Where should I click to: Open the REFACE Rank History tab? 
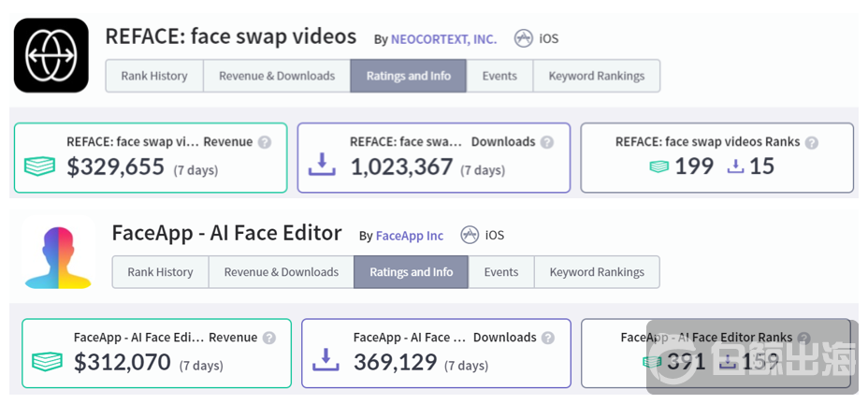pos(154,76)
